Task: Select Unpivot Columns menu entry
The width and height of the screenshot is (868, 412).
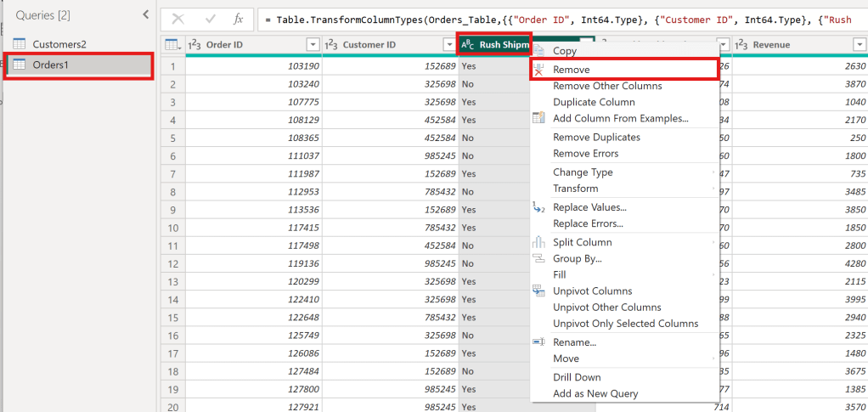Action: pyautogui.click(x=592, y=291)
